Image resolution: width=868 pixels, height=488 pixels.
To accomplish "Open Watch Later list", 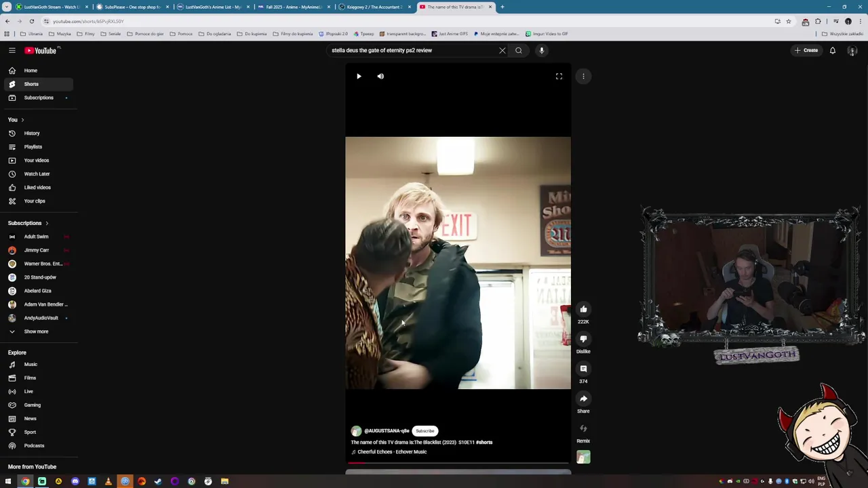I will [38, 174].
